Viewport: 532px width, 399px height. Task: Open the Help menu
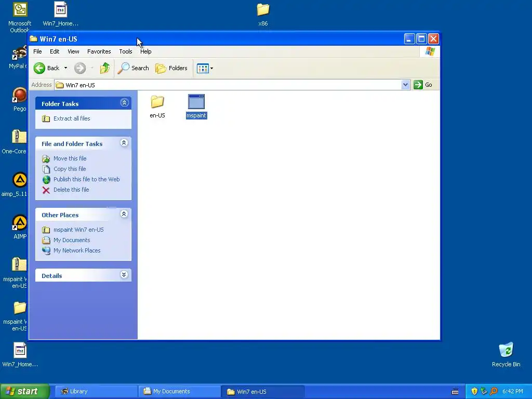click(x=145, y=51)
